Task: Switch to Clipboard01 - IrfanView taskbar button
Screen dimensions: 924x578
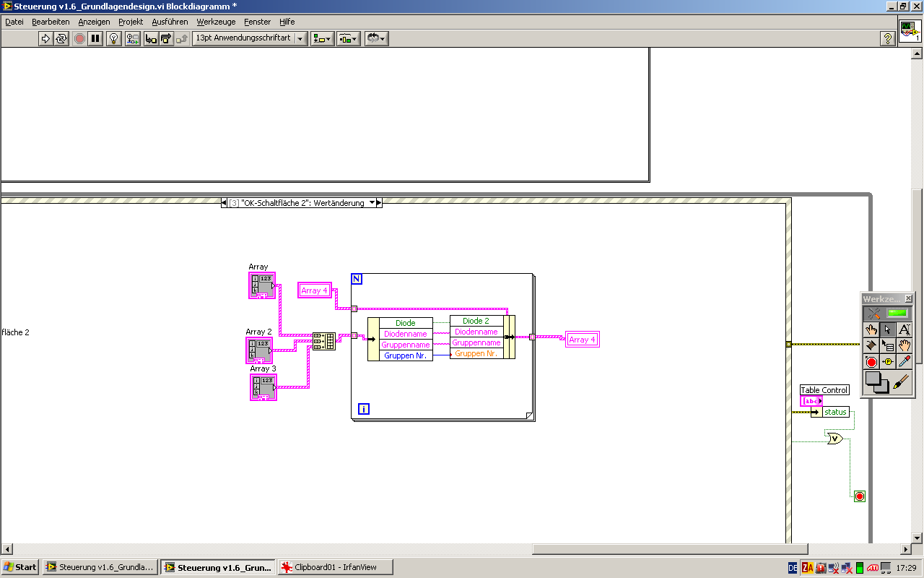Action: tap(336, 567)
